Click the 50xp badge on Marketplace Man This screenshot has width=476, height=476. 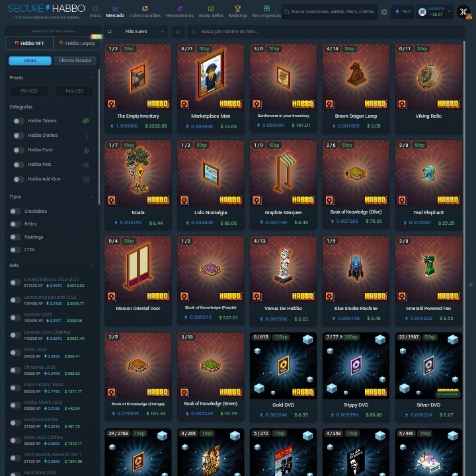pos(204,49)
